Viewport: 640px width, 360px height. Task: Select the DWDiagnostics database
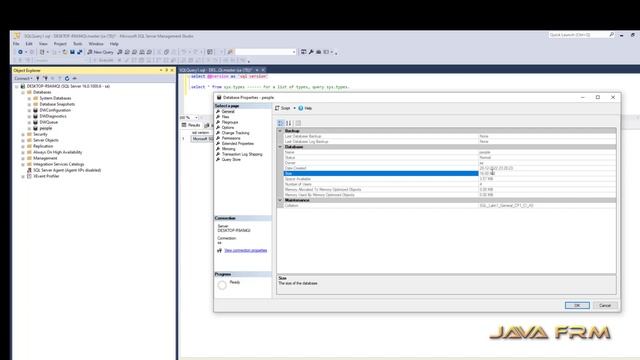(x=53, y=116)
